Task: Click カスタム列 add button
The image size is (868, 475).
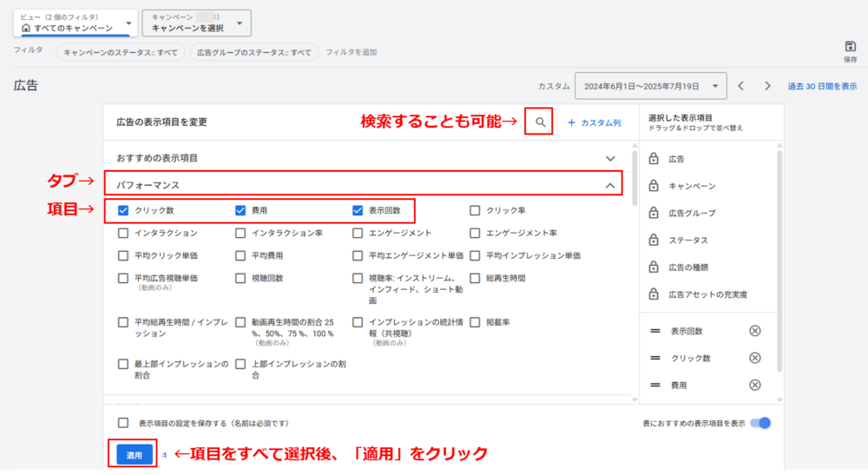Action: click(x=595, y=123)
